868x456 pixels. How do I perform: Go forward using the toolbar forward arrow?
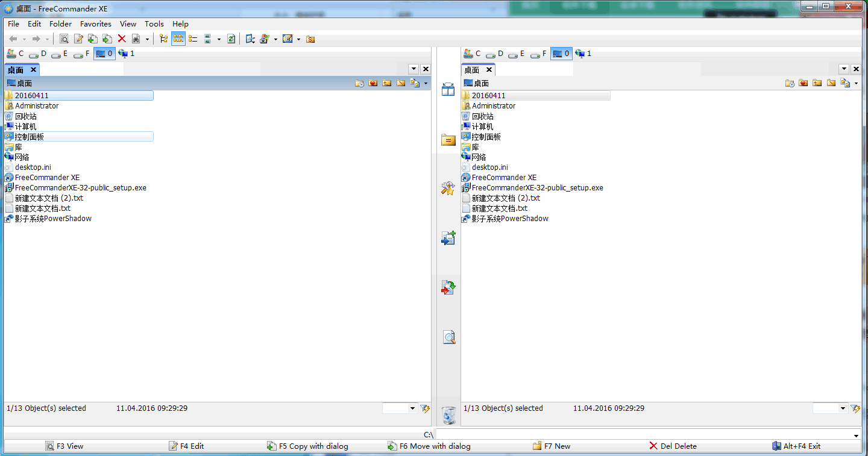click(x=36, y=39)
